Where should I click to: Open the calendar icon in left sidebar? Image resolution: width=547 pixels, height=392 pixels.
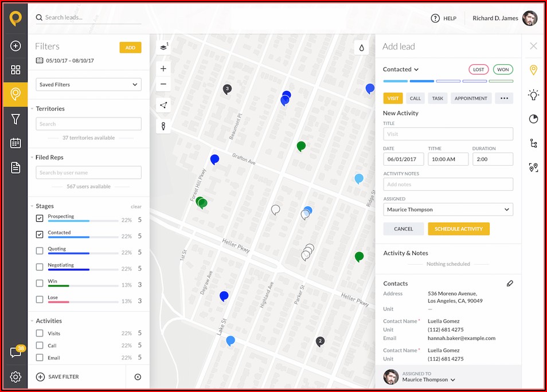(15, 143)
